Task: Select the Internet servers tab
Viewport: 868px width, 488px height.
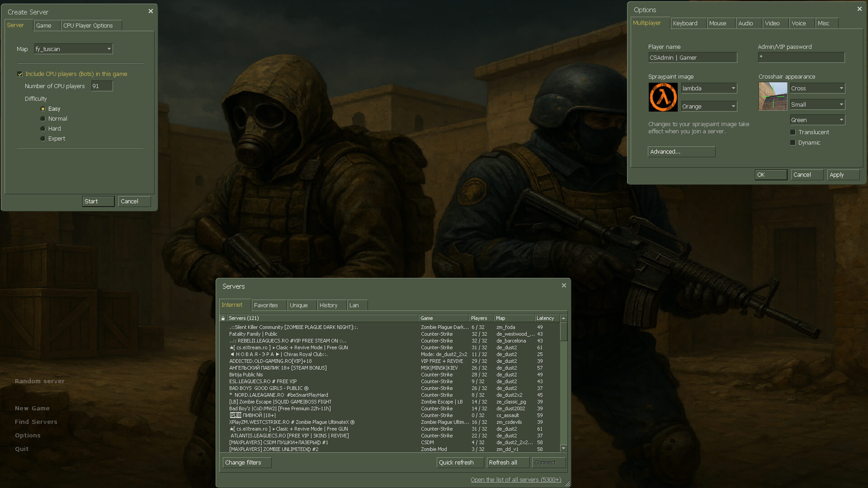Action: [235, 305]
